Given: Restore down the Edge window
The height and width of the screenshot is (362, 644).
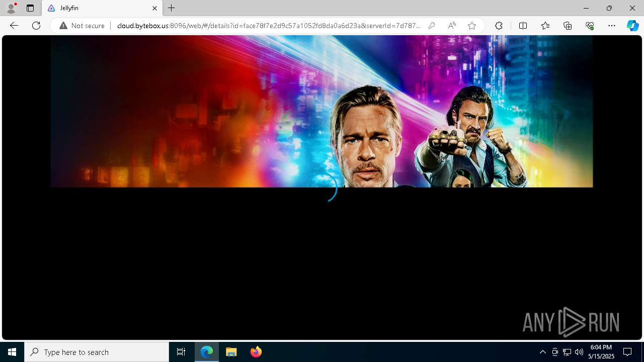Looking at the screenshot, I should click(609, 8).
